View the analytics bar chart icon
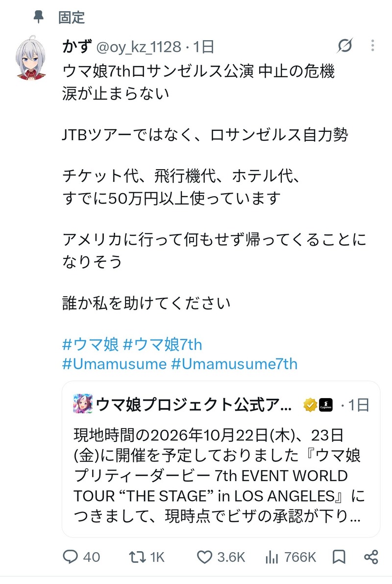Screen dimensions: 392x584 [x=272, y=557]
